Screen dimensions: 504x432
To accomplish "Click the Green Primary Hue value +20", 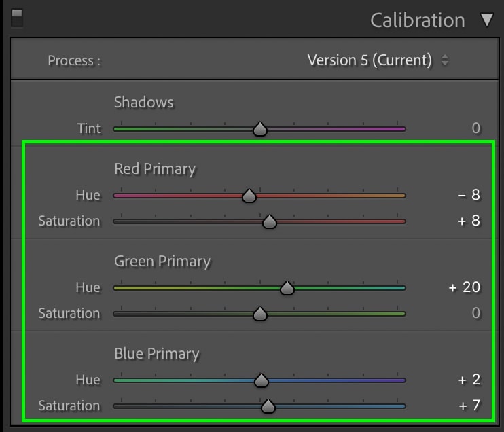I will (x=465, y=288).
